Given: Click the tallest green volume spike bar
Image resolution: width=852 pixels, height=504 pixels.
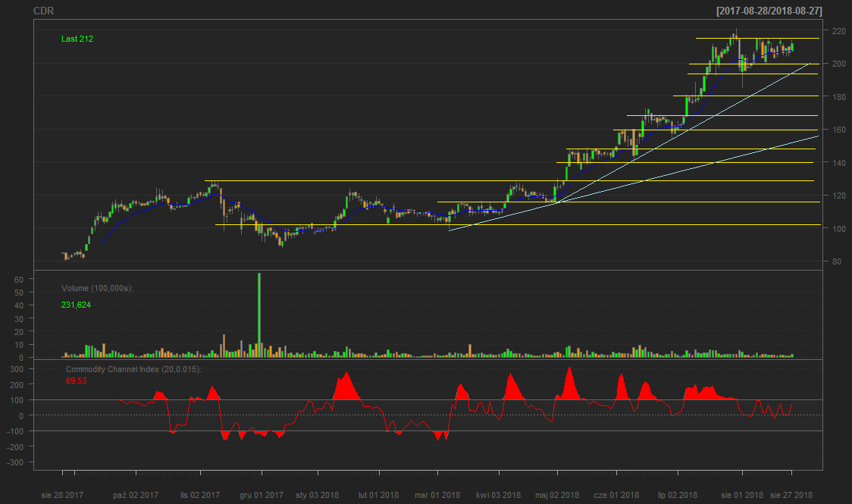Looking at the screenshot, I should 259,315.
